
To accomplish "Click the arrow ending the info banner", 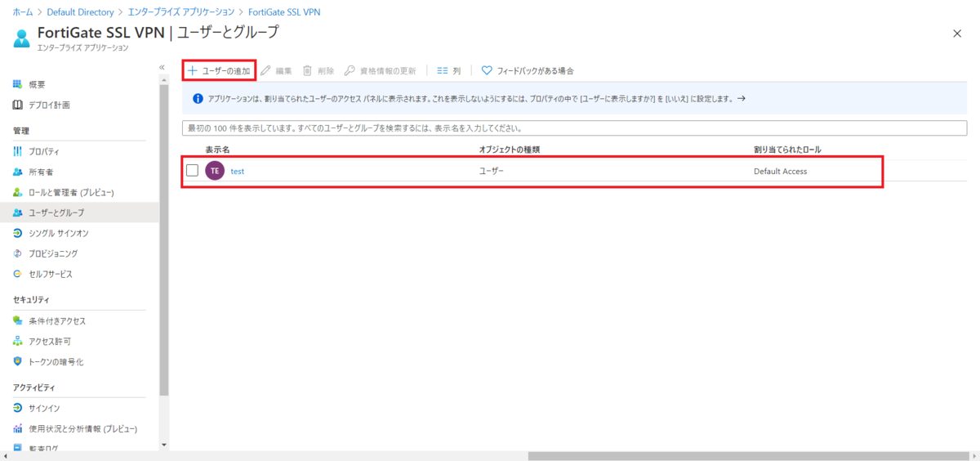I will 742,98.
